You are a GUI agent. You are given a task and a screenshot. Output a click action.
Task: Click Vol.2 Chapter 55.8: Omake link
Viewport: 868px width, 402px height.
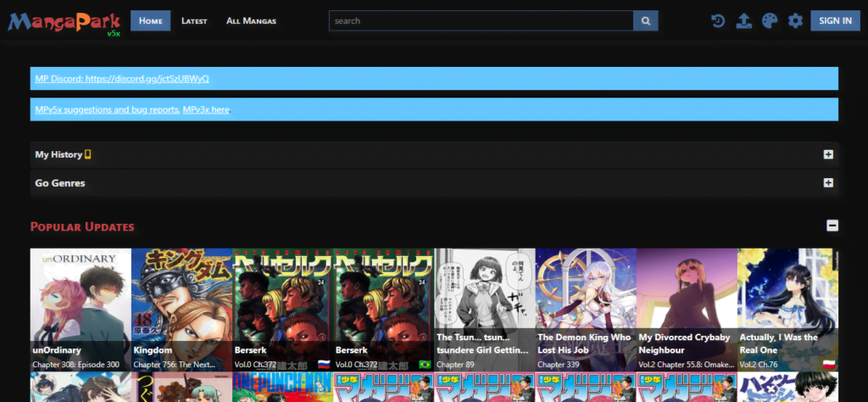coord(687,365)
